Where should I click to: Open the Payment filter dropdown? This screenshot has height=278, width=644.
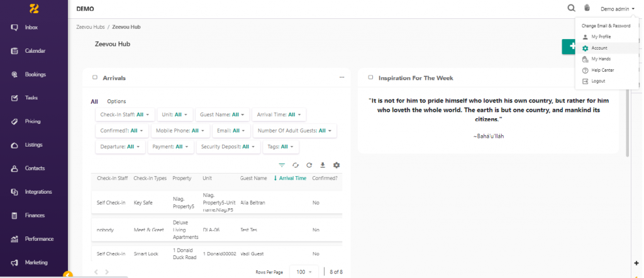click(170, 147)
